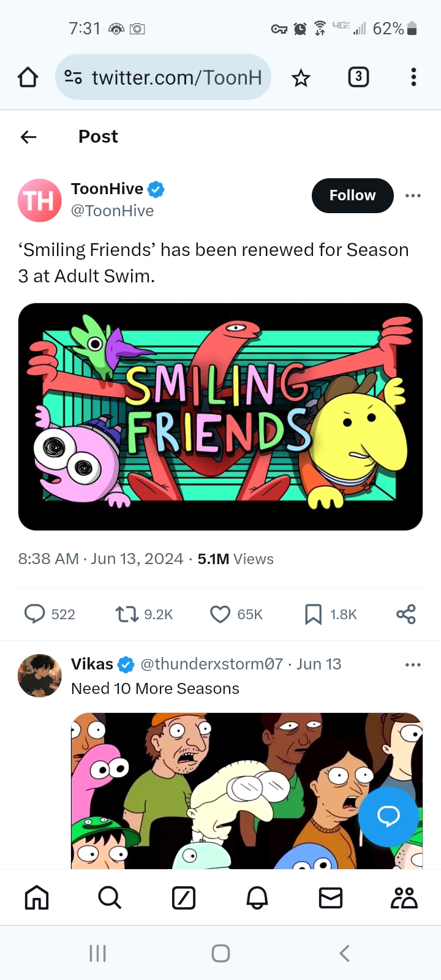Go back using the arrow beside Post
441x980 pixels.
click(x=28, y=137)
